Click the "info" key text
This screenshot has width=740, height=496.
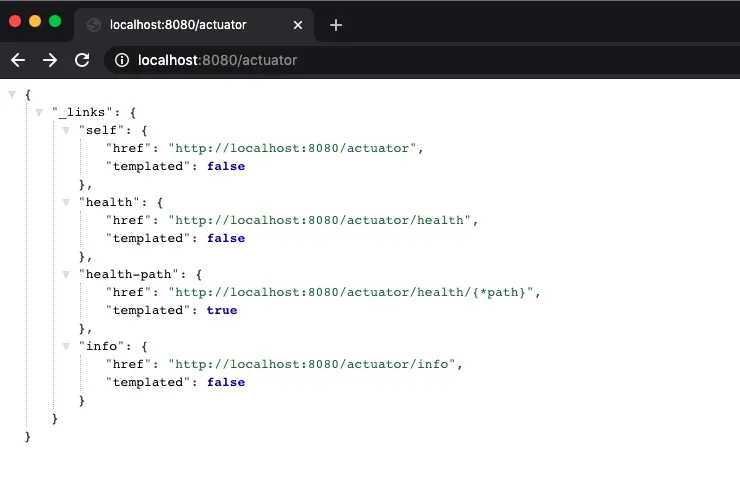(101, 346)
